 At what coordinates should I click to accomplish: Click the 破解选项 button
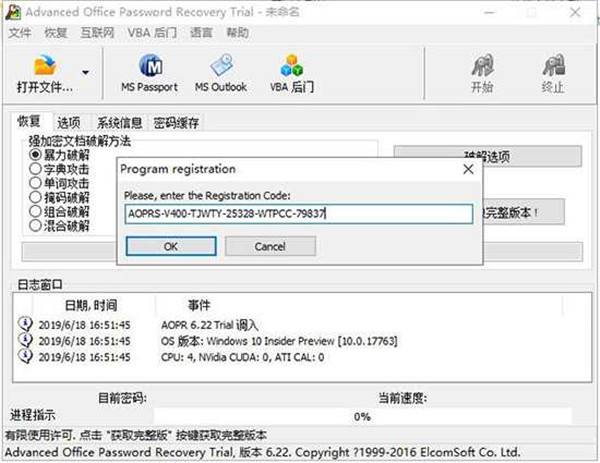[488, 156]
